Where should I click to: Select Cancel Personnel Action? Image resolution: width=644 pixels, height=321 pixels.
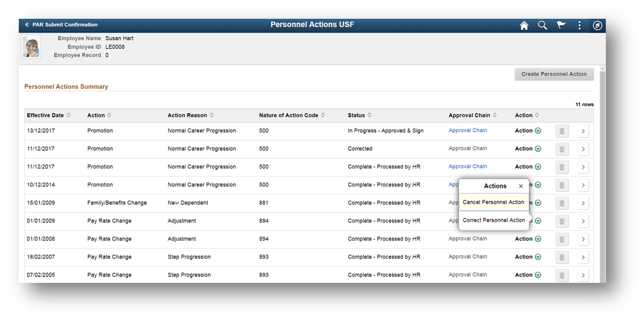tap(493, 202)
